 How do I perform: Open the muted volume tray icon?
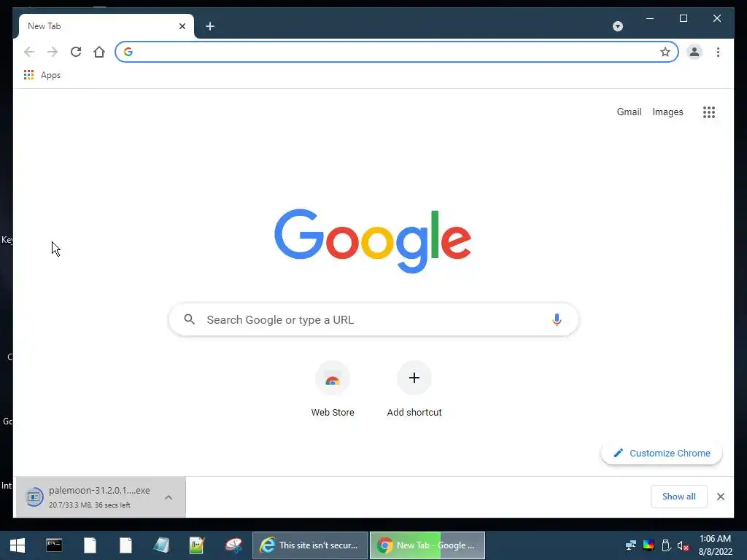coord(683,545)
